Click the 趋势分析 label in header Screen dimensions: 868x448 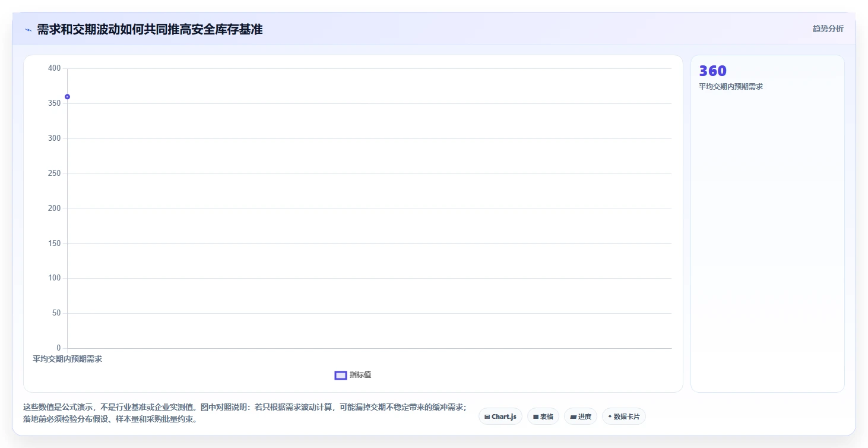828,29
